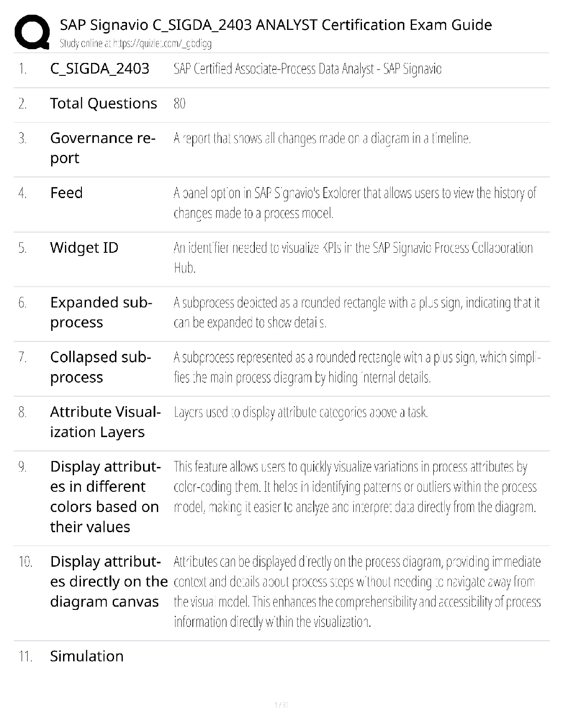Click the Feed term
563x728 pixels.
pos(66,193)
